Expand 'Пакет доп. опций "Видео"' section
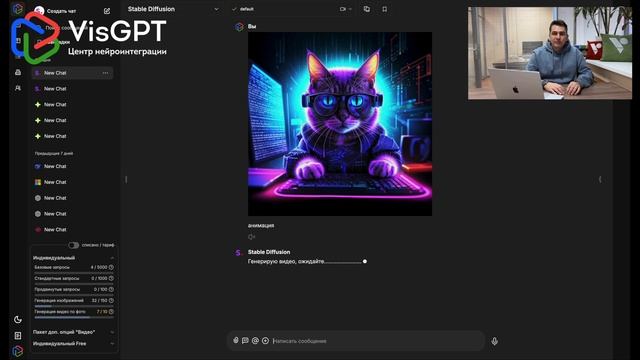 (x=112, y=332)
